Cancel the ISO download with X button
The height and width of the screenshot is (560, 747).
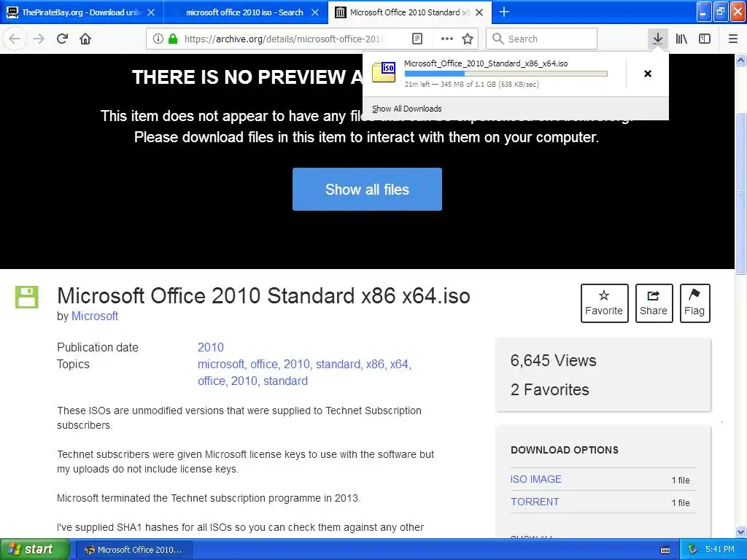(x=648, y=74)
